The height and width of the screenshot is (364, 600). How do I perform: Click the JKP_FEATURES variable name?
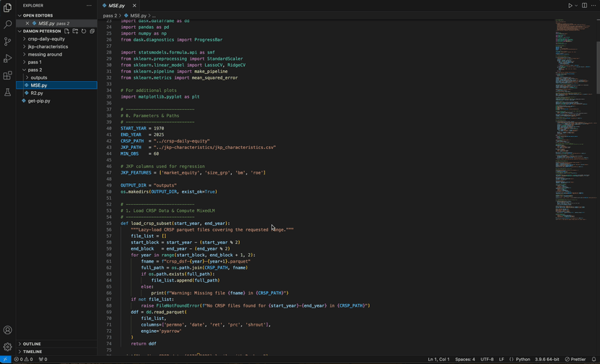click(x=136, y=173)
